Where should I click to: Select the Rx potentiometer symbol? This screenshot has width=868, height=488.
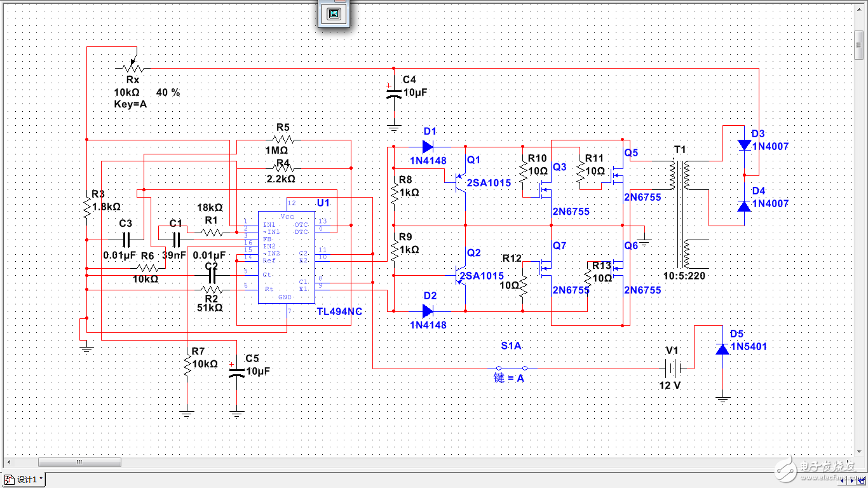[x=132, y=64]
